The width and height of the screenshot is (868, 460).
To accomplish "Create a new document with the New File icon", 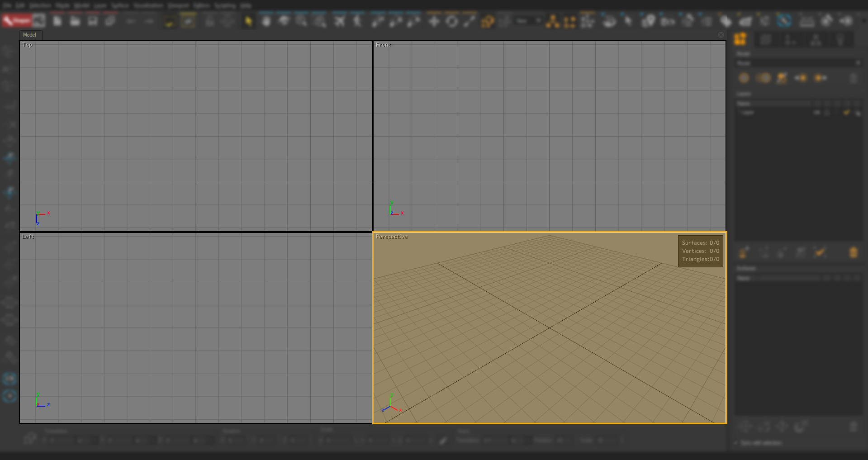I will pyautogui.click(x=57, y=20).
